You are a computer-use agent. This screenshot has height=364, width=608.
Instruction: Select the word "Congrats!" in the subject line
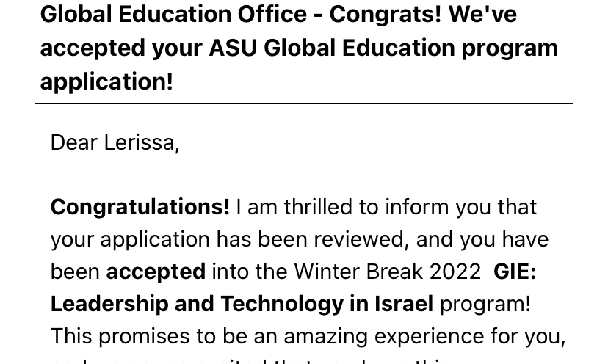(x=385, y=15)
